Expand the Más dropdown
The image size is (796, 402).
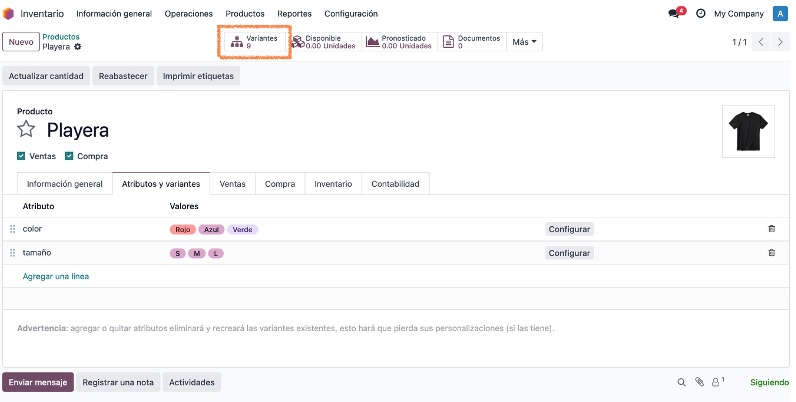[x=524, y=42]
